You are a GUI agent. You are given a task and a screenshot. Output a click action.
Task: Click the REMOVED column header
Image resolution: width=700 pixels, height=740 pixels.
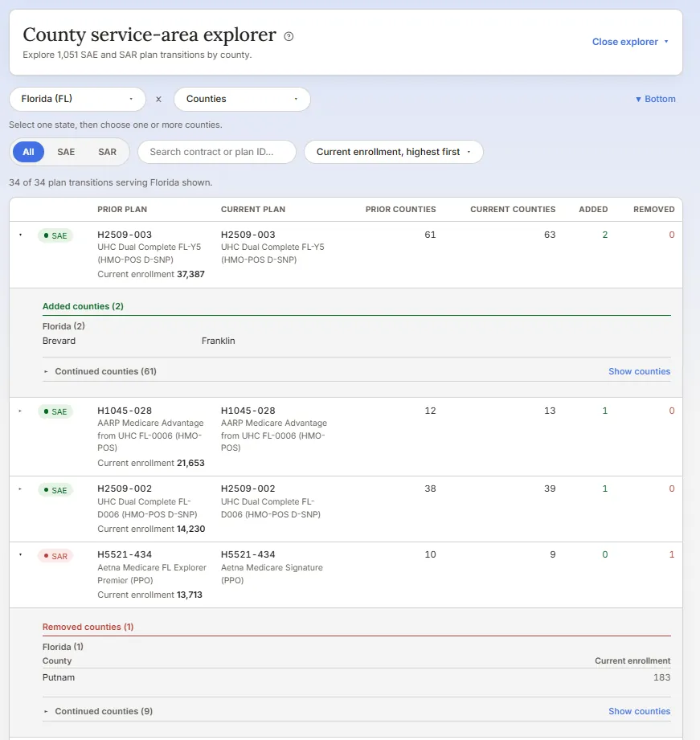(x=653, y=210)
